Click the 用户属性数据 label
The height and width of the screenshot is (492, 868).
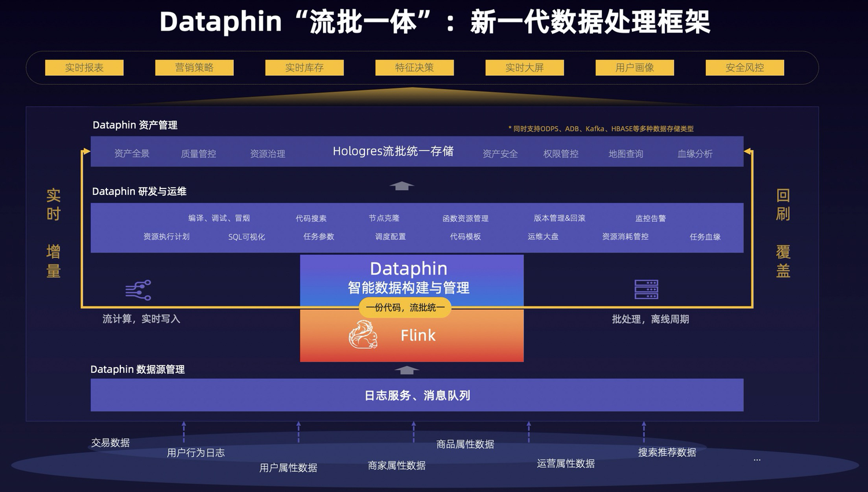tap(288, 468)
